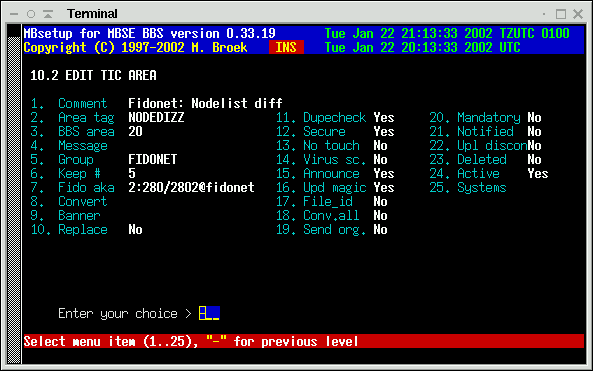Select menu item 2. Area tag
593x371 pixels.
(x=72, y=118)
